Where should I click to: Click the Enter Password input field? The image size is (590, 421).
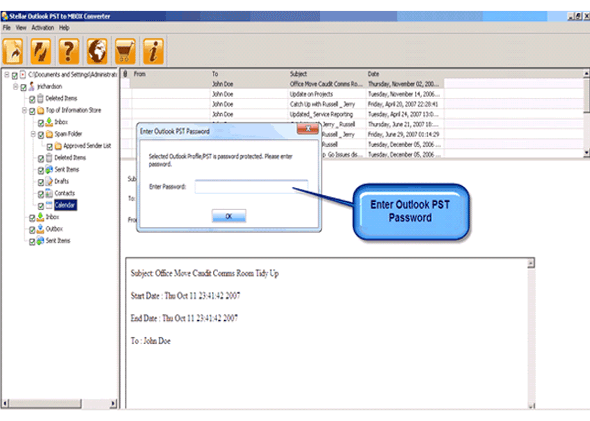tap(251, 187)
